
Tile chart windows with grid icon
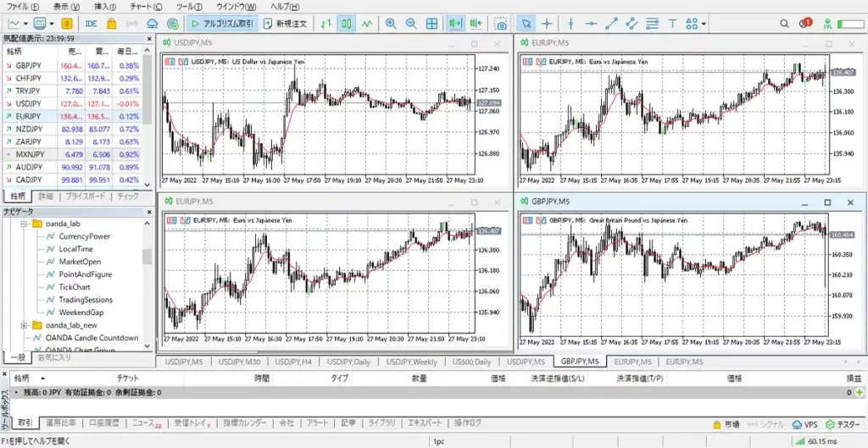click(x=431, y=24)
